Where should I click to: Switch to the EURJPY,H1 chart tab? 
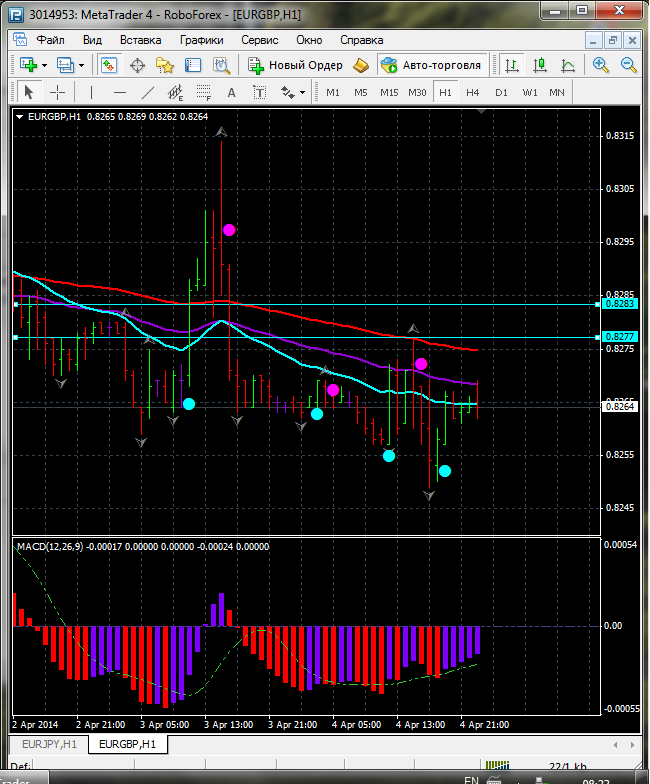[x=45, y=744]
